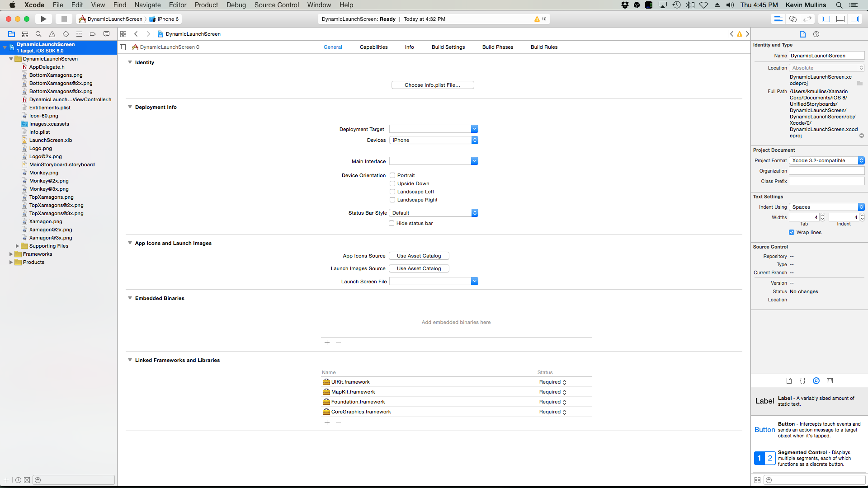Stop the running scheme
The width and height of the screenshot is (868, 488).
tap(64, 19)
